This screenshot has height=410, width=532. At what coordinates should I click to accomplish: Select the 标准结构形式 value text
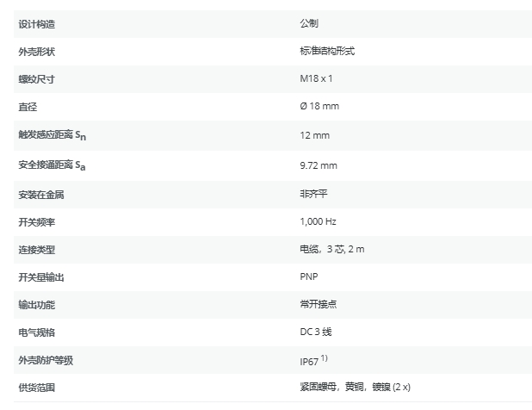pos(327,51)
